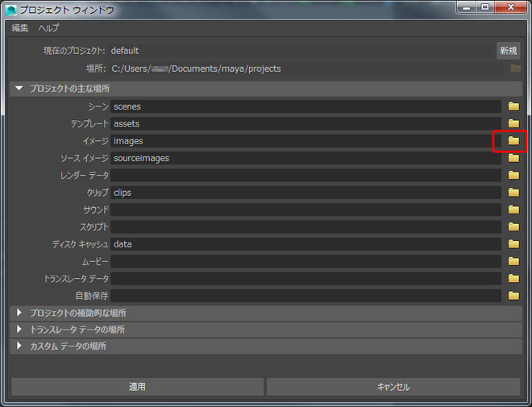Open folder browser for テンプレート (assets) row
The height and width of the screenshot is (407, 532).
(513, 123)
